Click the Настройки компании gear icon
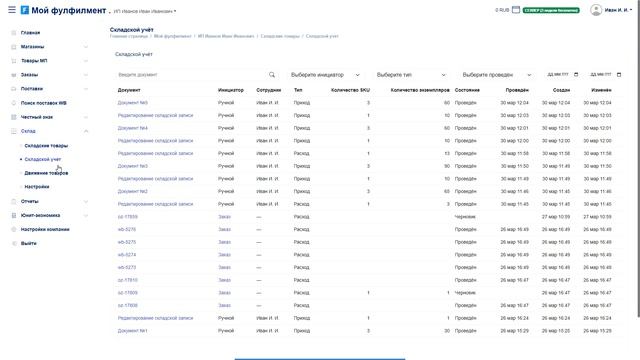 13,229
